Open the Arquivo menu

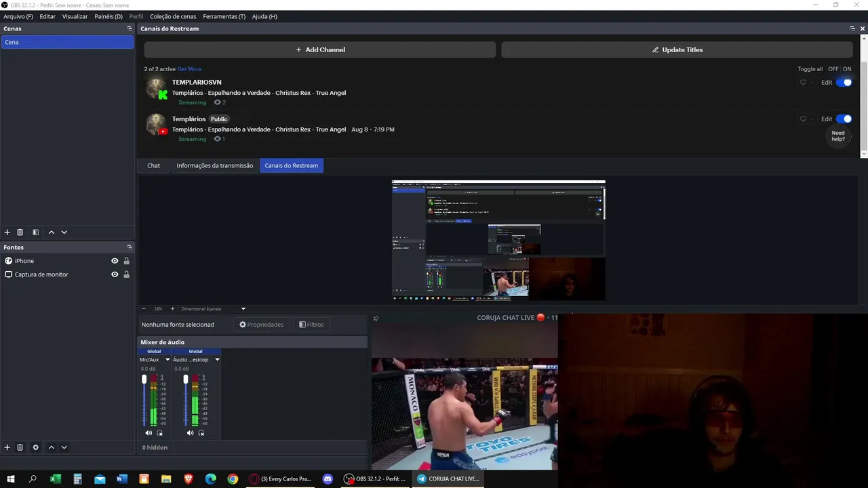(x=18, y=16)
